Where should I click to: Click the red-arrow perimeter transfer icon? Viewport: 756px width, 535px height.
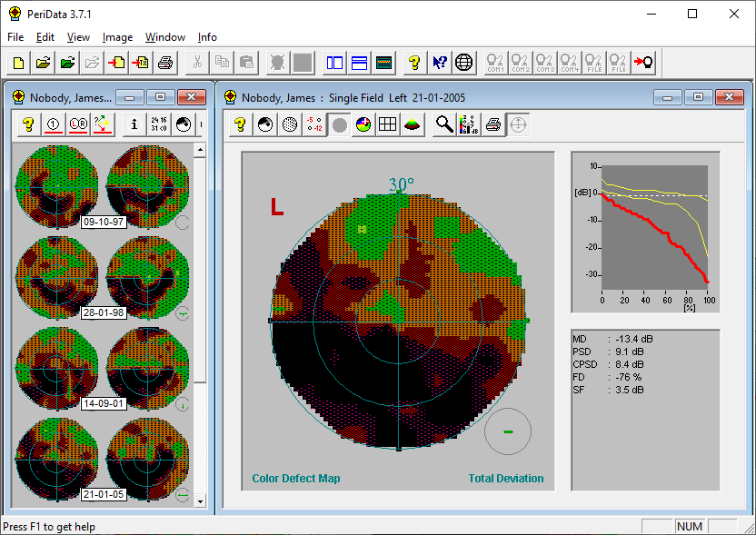[643, 63]
